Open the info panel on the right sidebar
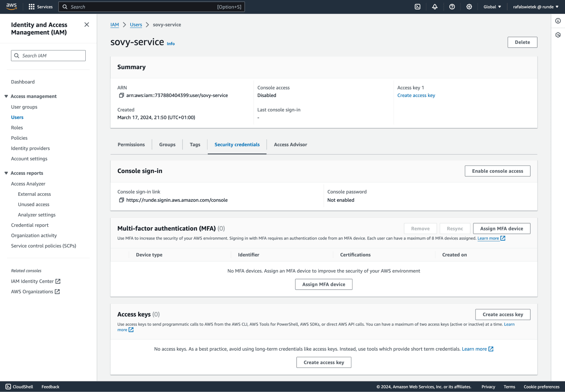This screenshot has height=392, width=565. point(558,21)
